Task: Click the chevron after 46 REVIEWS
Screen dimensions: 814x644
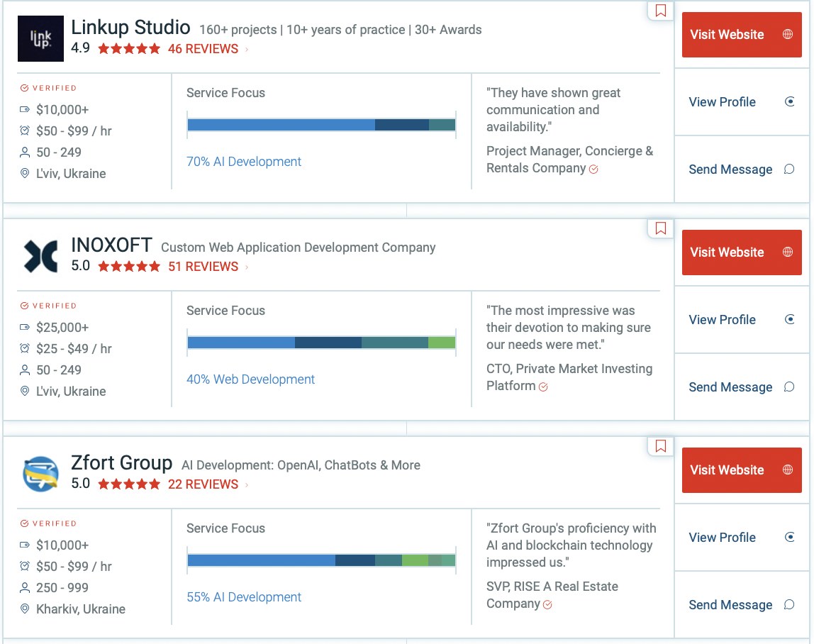Action: click(x=247, y=50)
